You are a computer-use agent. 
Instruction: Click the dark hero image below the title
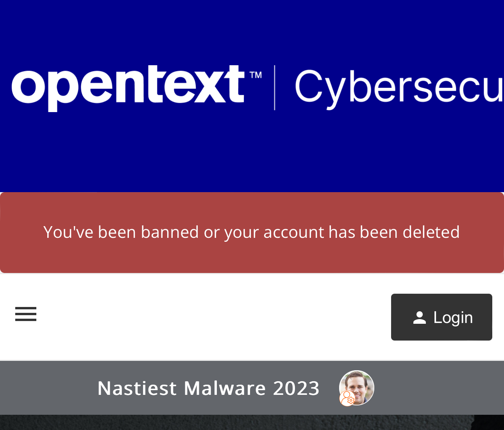252,423
